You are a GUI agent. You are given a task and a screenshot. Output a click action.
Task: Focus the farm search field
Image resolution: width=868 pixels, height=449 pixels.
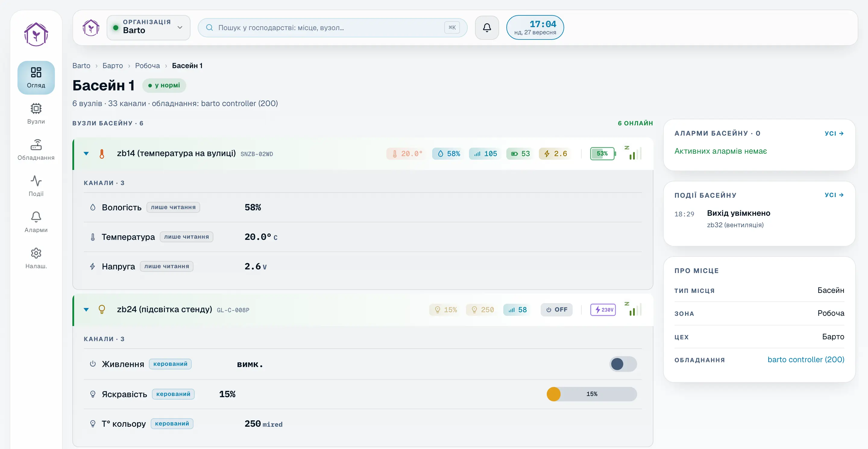(x=332, y=28)
